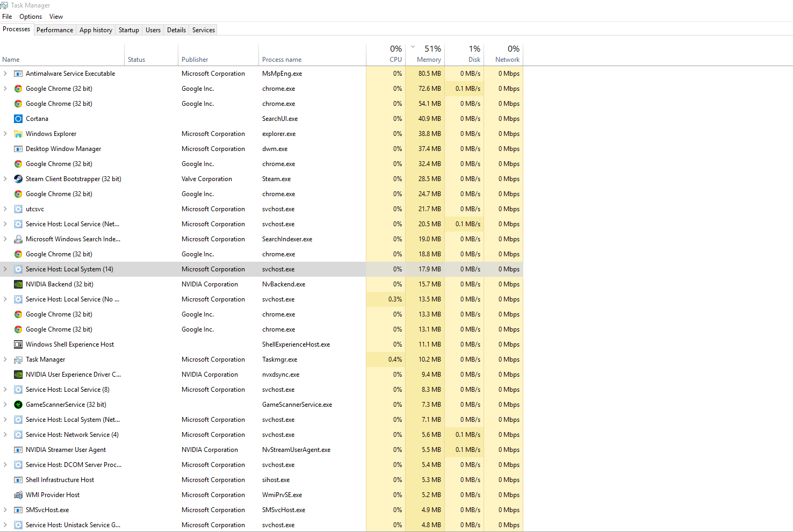Expand Service Host: Local System (14)
This screenshot has width=793, height=532.
(5, 269)
